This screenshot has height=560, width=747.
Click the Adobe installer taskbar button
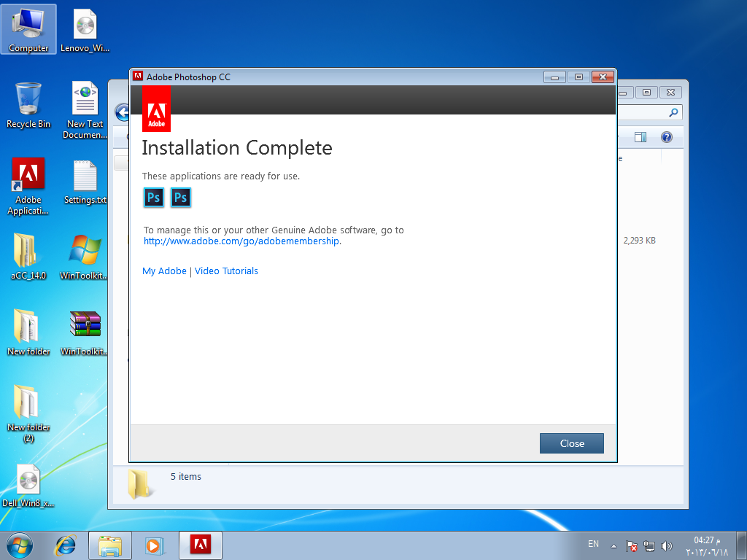point(201,545)
